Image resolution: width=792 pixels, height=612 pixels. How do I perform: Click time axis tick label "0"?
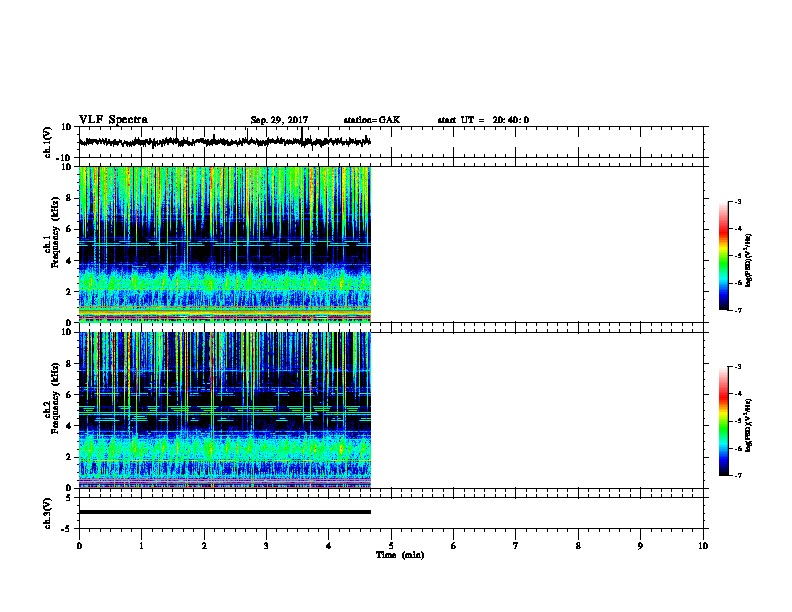79,546
